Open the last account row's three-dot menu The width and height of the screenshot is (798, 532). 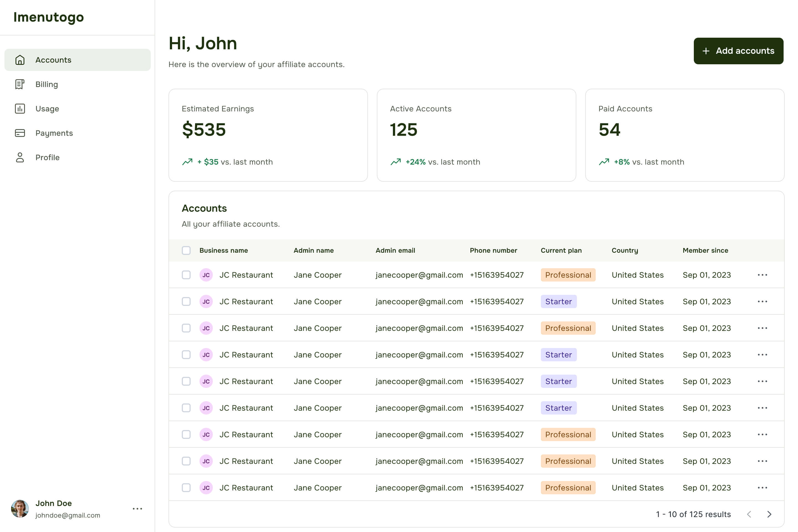762,488
